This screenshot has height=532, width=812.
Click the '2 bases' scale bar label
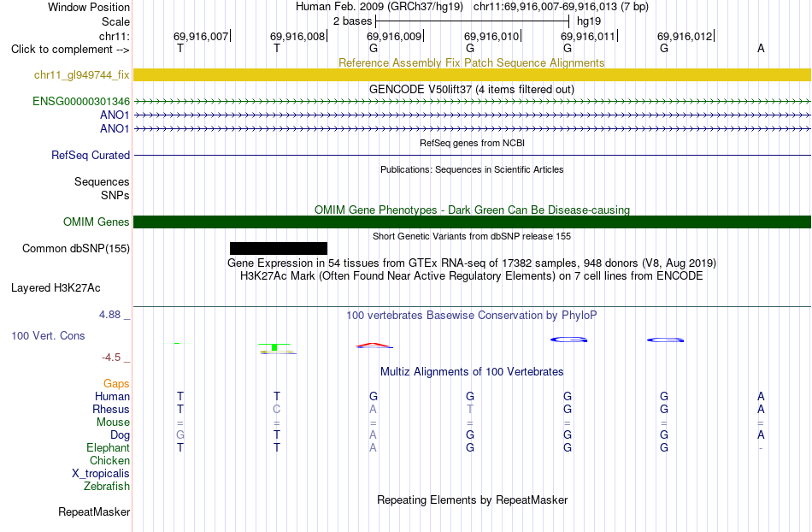(352, 21)
